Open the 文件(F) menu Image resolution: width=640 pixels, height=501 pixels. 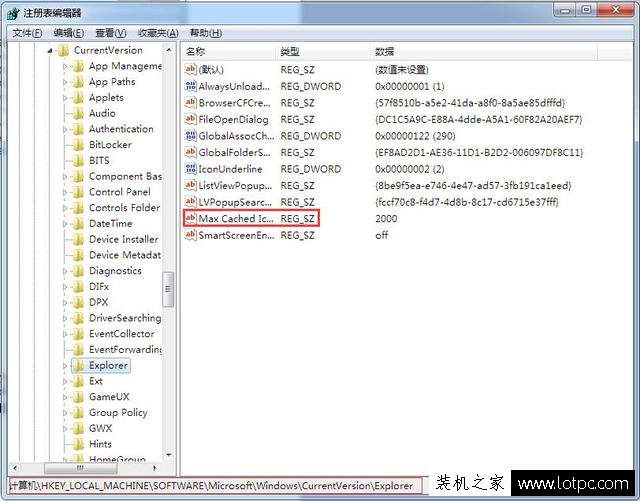tap(27, 33)
